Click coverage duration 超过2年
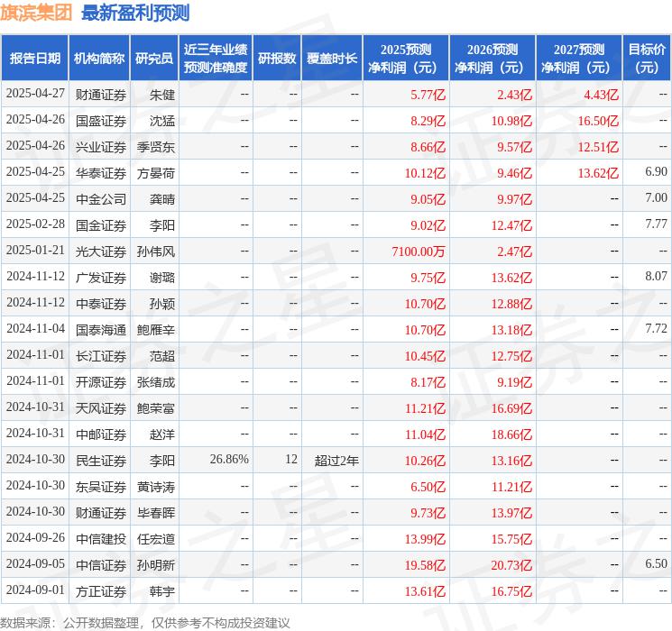This screenshot has width=672, height=631. [336, 461]
